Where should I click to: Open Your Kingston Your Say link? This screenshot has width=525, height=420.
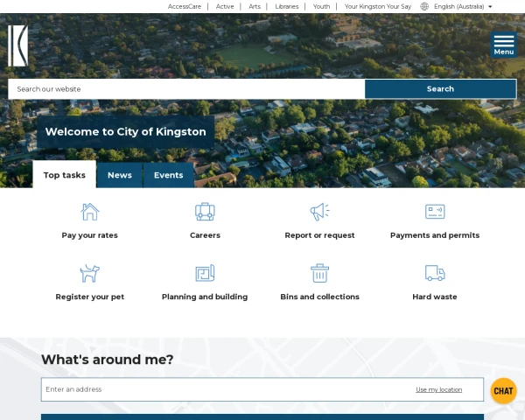coord(378,6)
